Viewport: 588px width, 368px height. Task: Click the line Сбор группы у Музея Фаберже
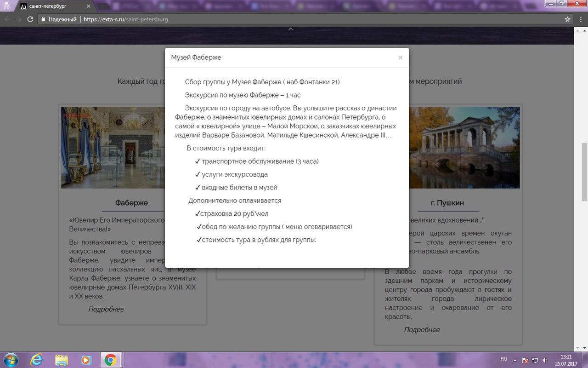click(x=262, y=82)
